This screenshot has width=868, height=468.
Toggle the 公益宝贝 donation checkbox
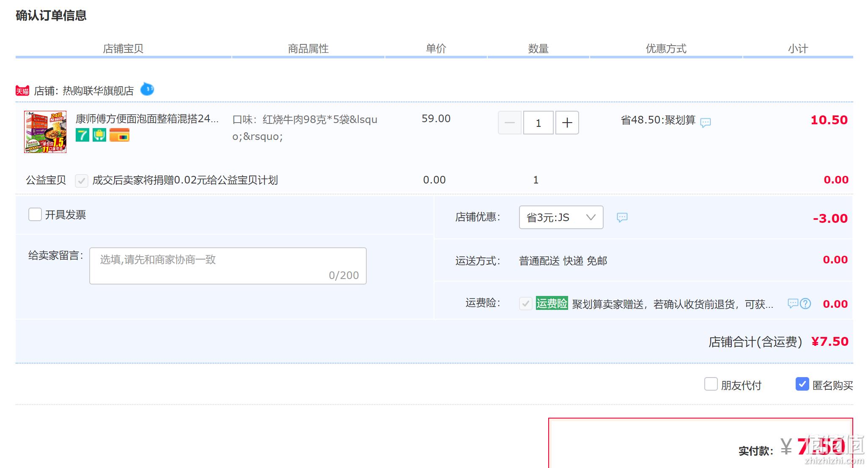pos(82,181)
